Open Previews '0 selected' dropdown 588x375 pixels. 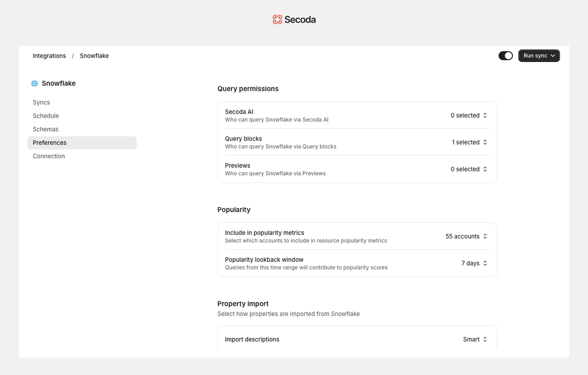tap(469, 169)
